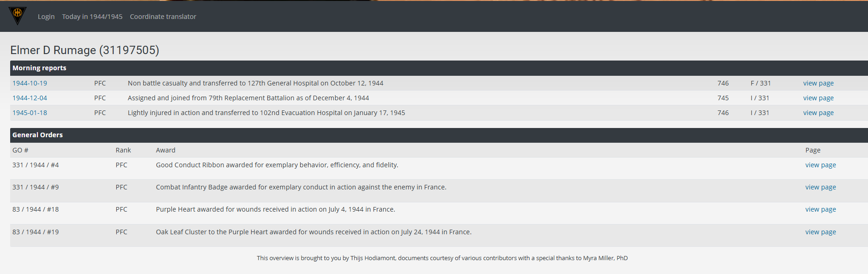868x274 pixels.
Task: Click the Elmer D Rumage page heading
Action: pyautogui.click(x=84, y=50)
